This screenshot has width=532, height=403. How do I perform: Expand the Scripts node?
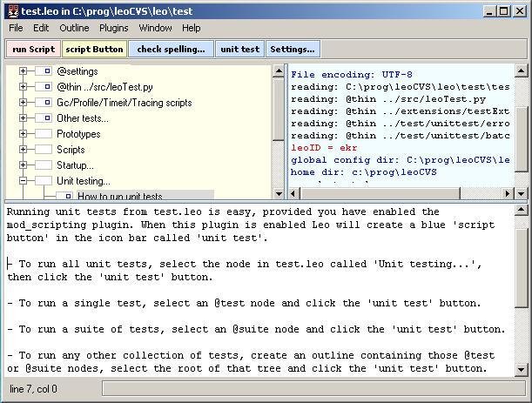click(23, 149)
